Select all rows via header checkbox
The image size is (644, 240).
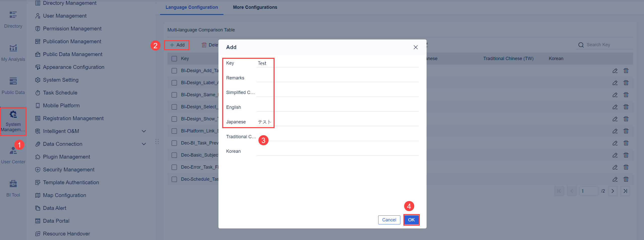click(x=174, y=58)
